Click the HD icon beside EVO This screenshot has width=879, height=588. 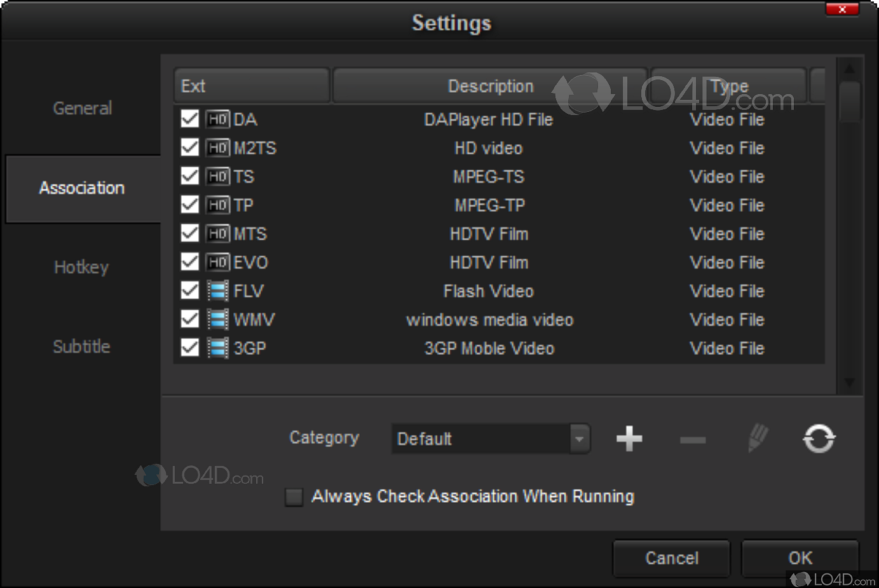(x=218, y=263)
